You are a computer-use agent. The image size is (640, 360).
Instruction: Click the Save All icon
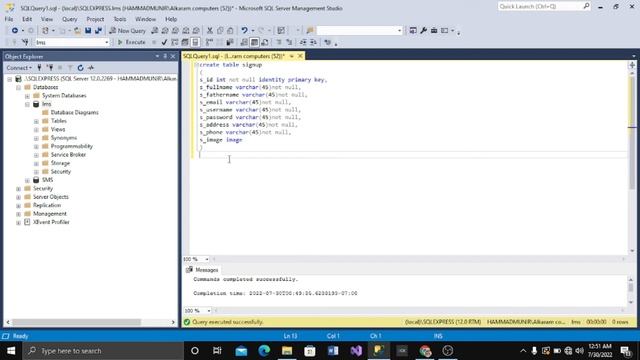coord(98,31)
